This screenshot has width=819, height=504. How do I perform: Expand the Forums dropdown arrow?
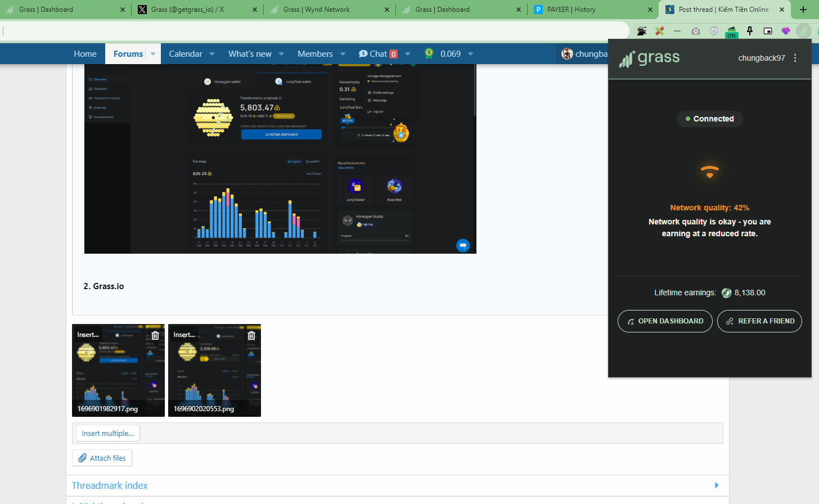click(x=153, y=54)
